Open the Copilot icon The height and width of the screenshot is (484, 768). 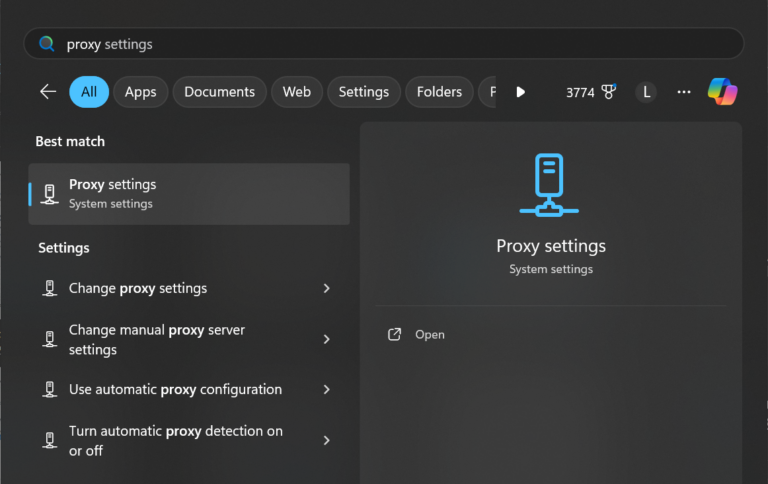pos(722,92)
